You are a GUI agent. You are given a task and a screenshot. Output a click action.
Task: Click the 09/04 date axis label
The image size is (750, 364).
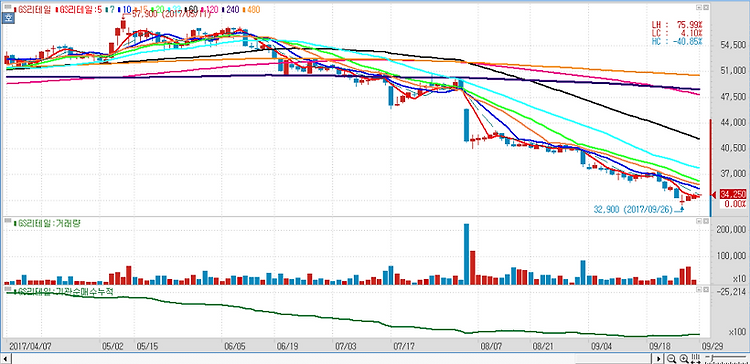click(x=602, y=345)
